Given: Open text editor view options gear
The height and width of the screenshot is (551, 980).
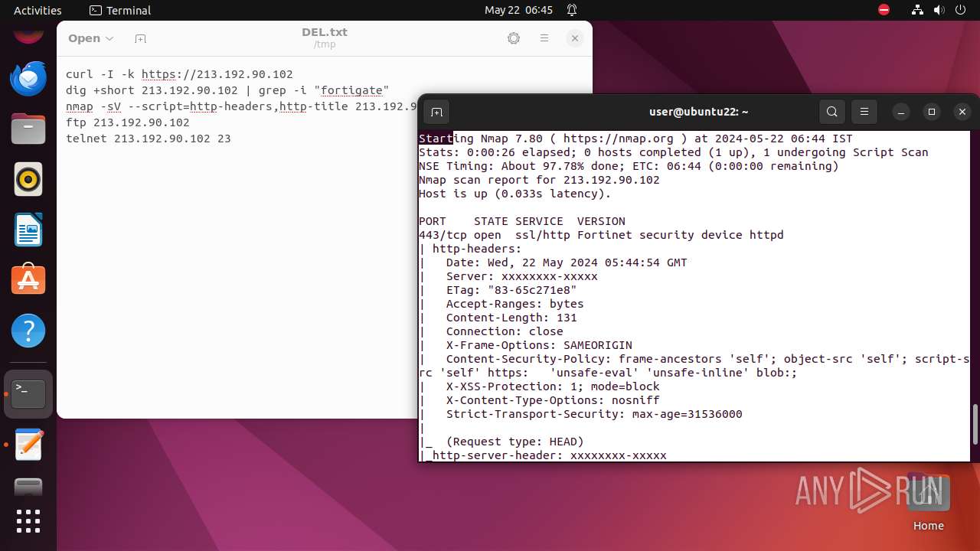Looking at the screenshot, I should 514,38.
